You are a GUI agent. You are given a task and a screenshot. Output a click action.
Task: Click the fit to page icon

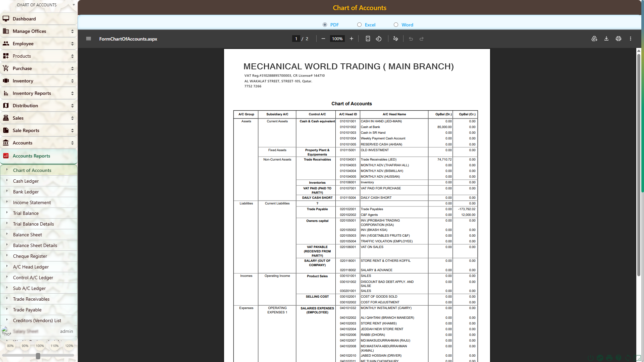click(368, 39)
